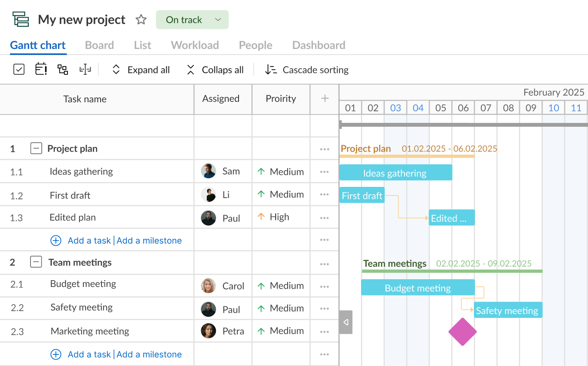Viewport: 588px width, 366px height.
Task: Open options for the Marketing meeting task
Action: pos(324,331)
